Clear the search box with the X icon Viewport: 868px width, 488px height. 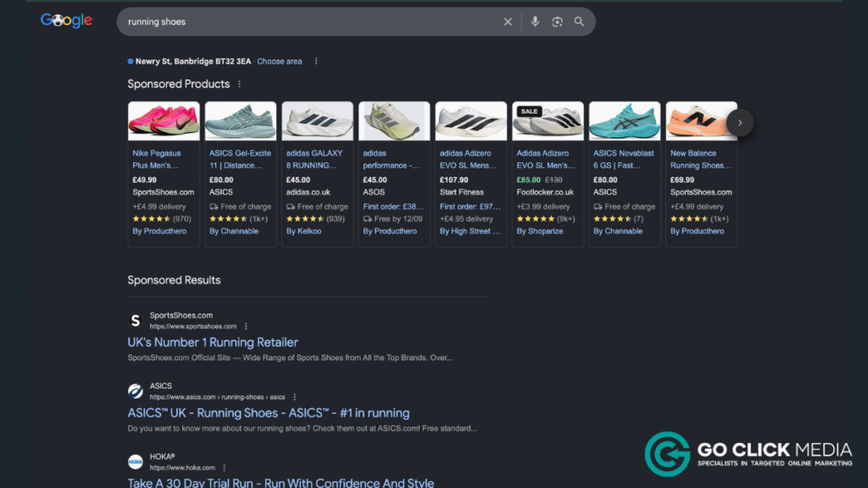coord(508,21)
